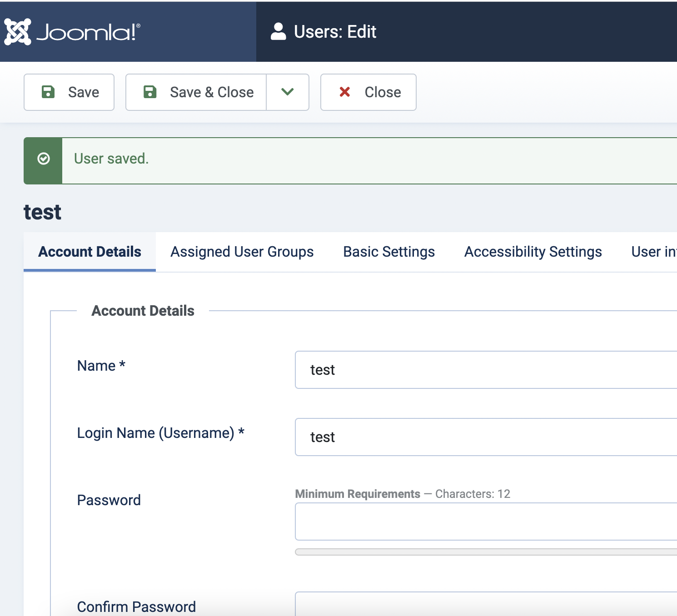Click into the Login Name (Username) field
Image resolution: width=677 pixels, height=616 pixels.
coord(485,437)
